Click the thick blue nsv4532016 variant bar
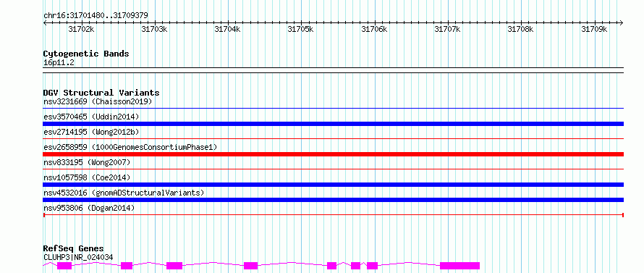644x273 pixels. click(x=334, y=200)
